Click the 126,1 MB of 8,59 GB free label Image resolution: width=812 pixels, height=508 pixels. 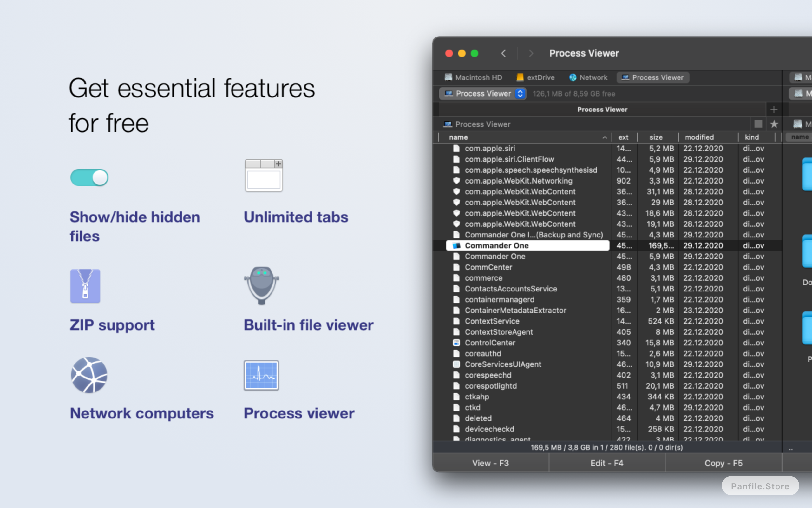[574, 94]
